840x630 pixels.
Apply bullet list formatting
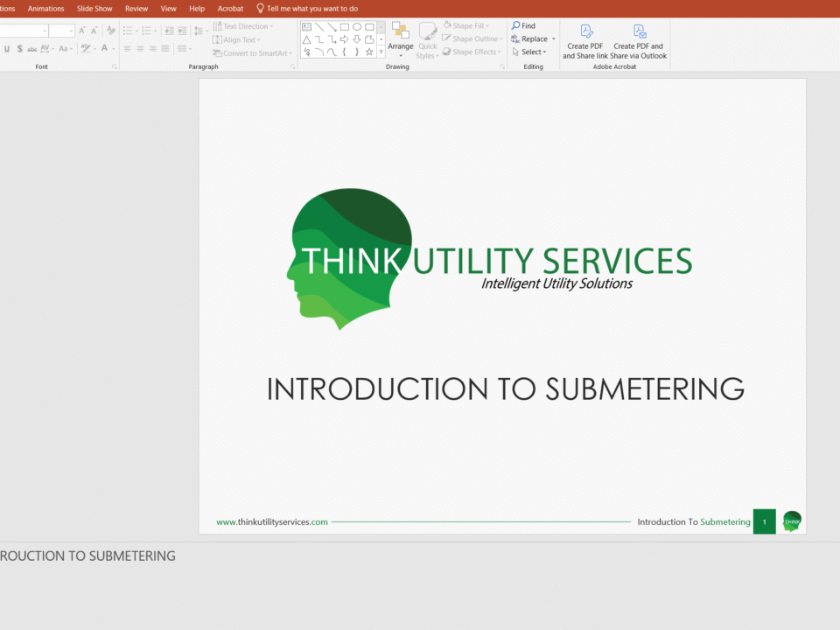[x=129, y=31]
